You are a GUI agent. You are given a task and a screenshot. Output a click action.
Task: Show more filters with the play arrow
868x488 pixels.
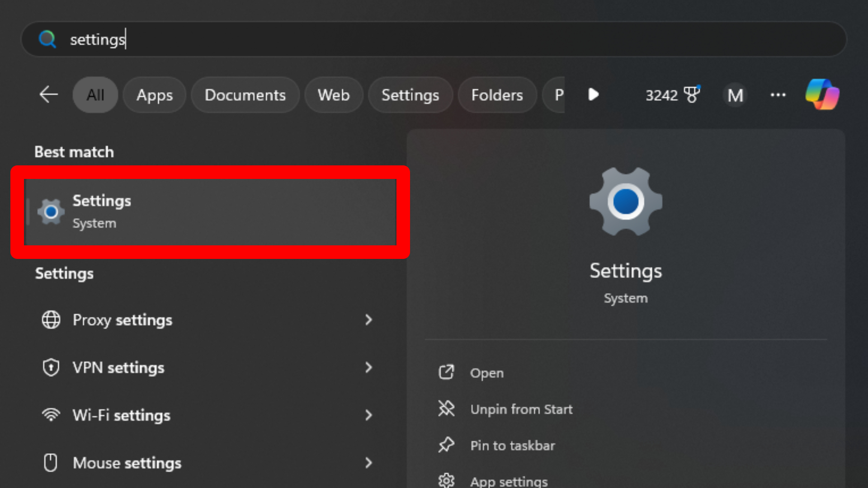594,95
